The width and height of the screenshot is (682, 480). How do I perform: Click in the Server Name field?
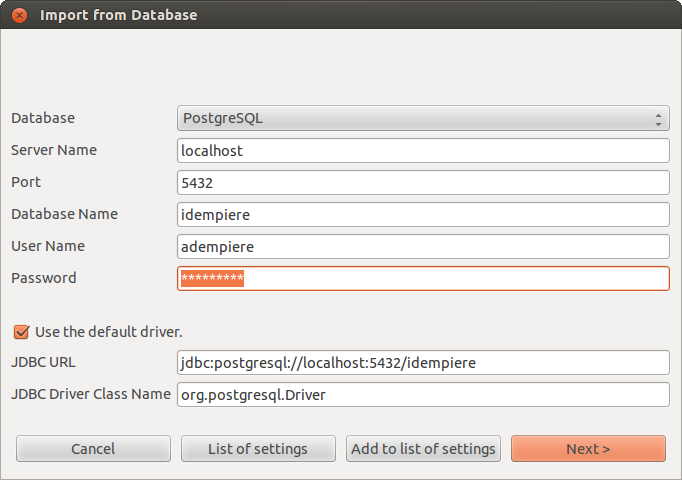click(x=423, y=150)
